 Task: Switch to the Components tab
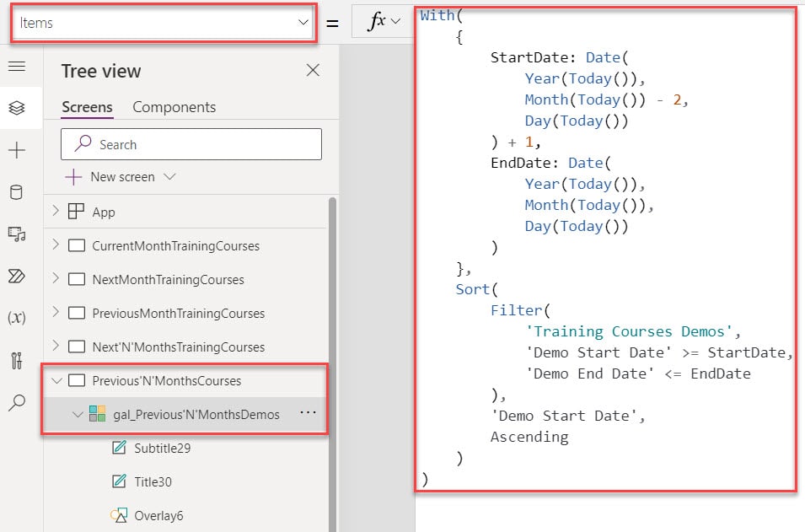coord(174,107)
